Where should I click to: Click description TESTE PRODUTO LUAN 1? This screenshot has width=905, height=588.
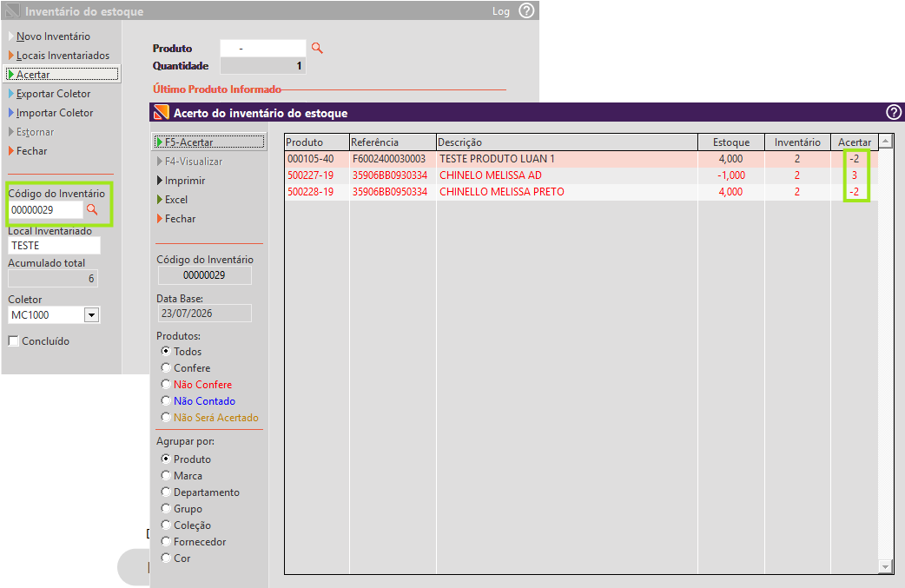click(x=497, y=159)
